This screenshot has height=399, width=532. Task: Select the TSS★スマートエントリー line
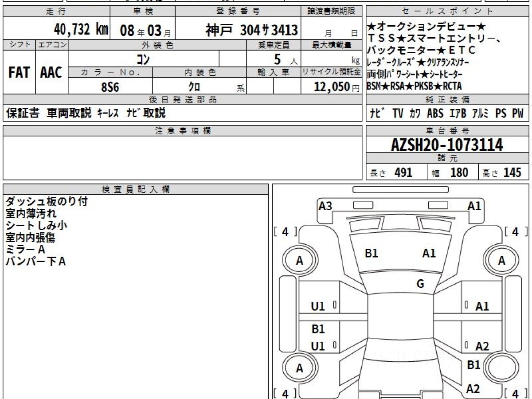coord(434,38)
